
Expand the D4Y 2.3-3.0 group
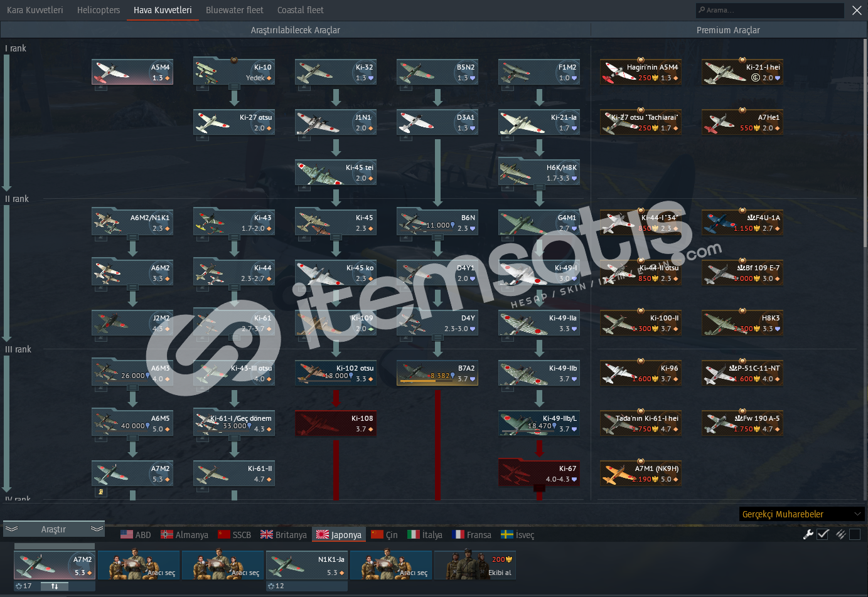(x=437, y=323)
